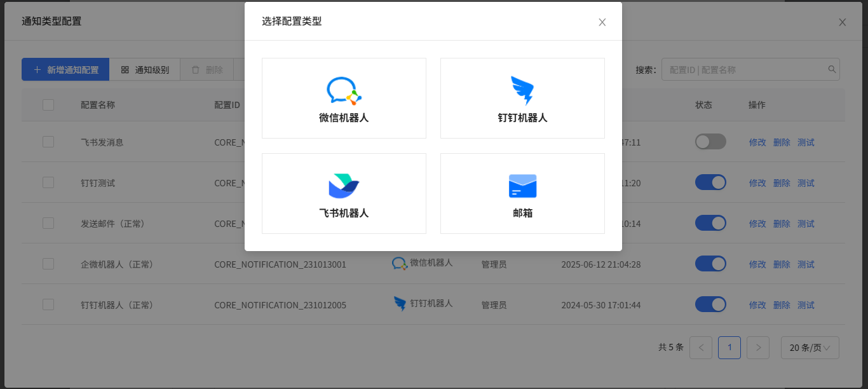Click the 状态 column header
This screenshot has width=868, height=389.
click(703, 105)
